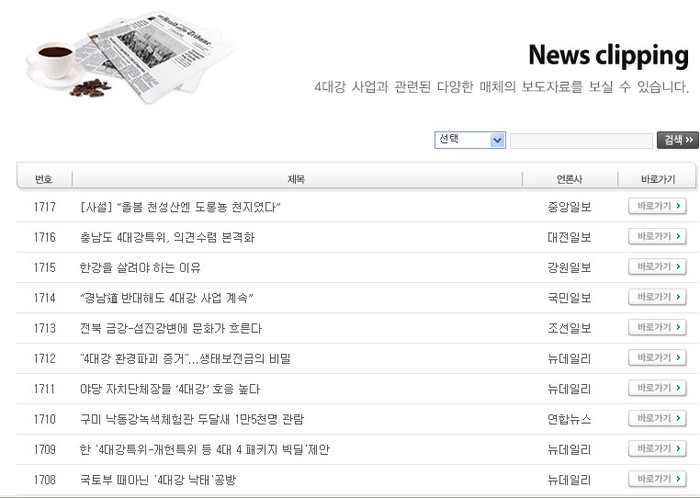Click the newspaper and coffee header image
The width and height of the screenshot is (700, 498).
coord(130,56)
